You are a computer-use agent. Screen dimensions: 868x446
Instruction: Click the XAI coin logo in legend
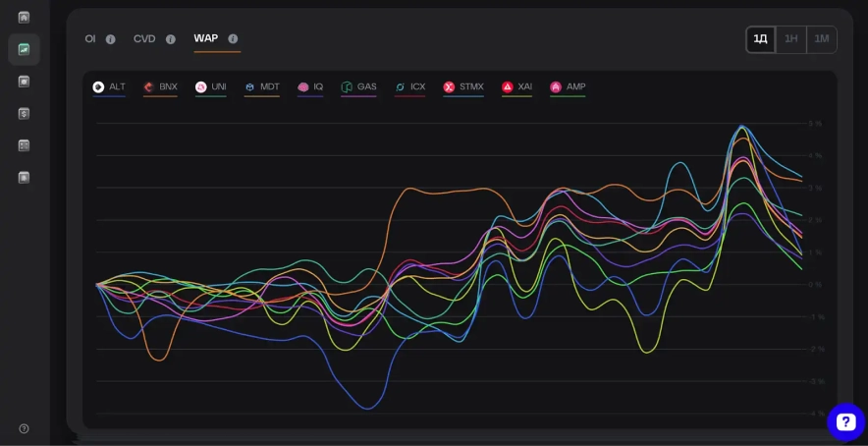click(508, 87)
